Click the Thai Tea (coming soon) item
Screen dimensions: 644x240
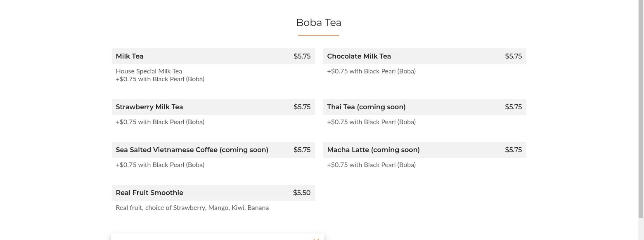coord(366,107)
